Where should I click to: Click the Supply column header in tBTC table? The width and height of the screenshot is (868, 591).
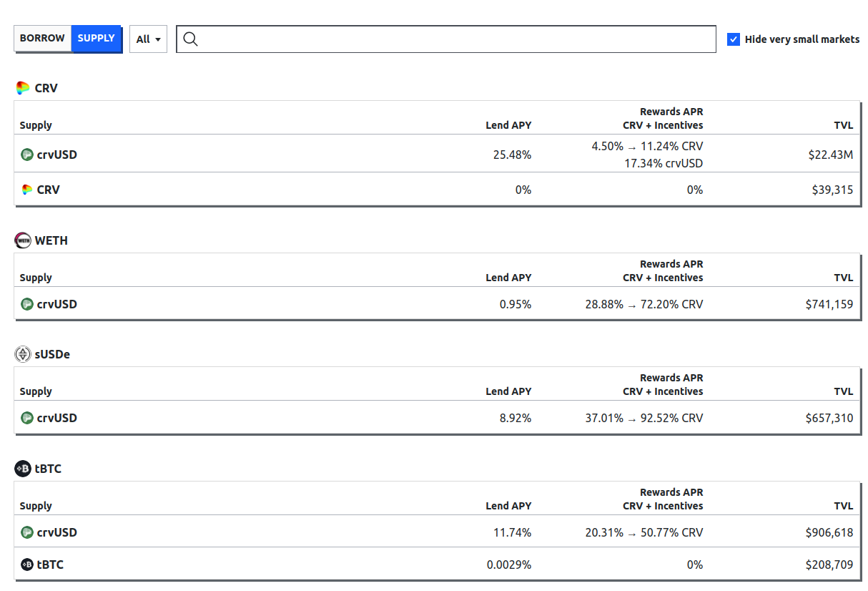click(36, 506)
